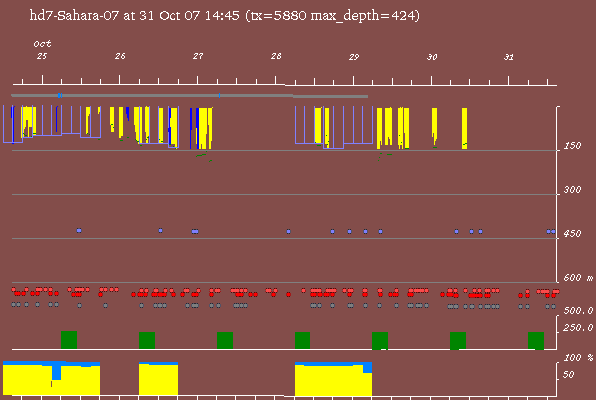Screen dimensions: 596x400
Task: Click the 500.0 scale label
Action: pyautogui.click(x=578, y=311)
